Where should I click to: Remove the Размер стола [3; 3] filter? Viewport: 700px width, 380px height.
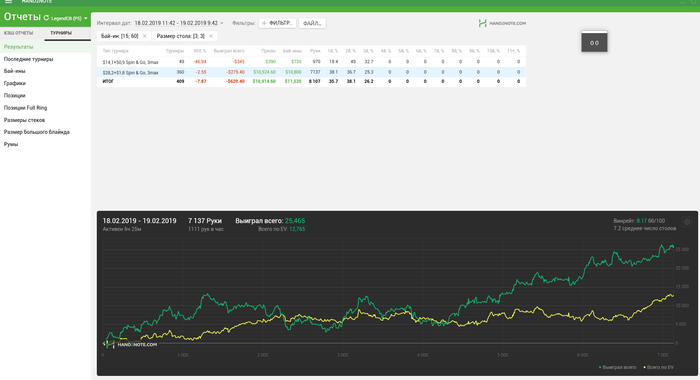[x=211, y=36]
